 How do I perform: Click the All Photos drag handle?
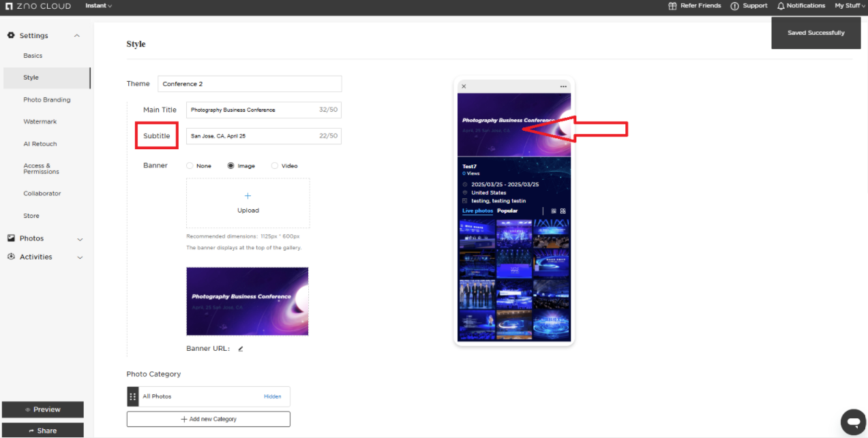point(133,396)
